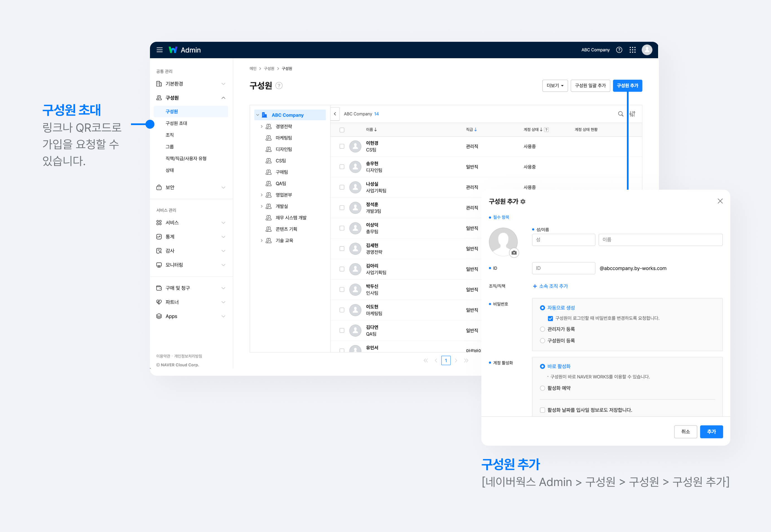The height and width of the screenshot is (532, 771).
Task: Click the user avatar in top bar
Action: pos(647,50)
